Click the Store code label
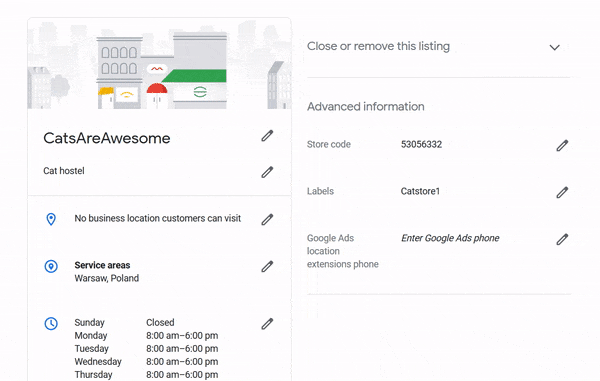 329,144
